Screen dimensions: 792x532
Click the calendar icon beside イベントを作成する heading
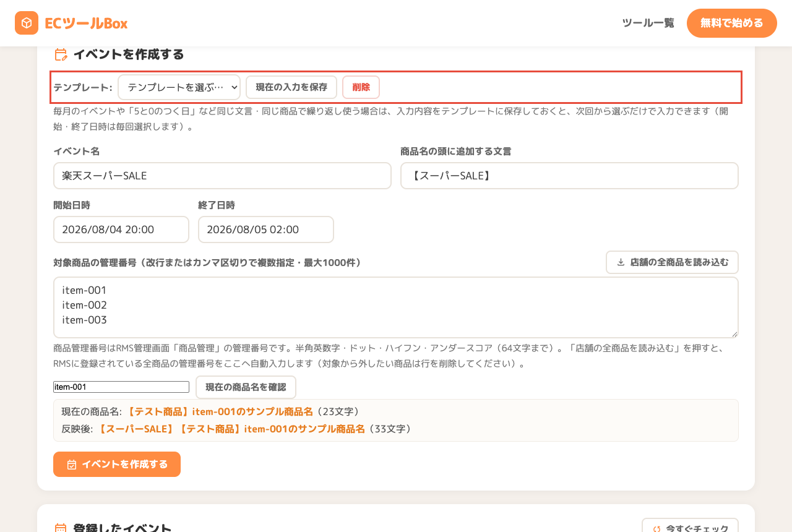(x=61, y=54)
